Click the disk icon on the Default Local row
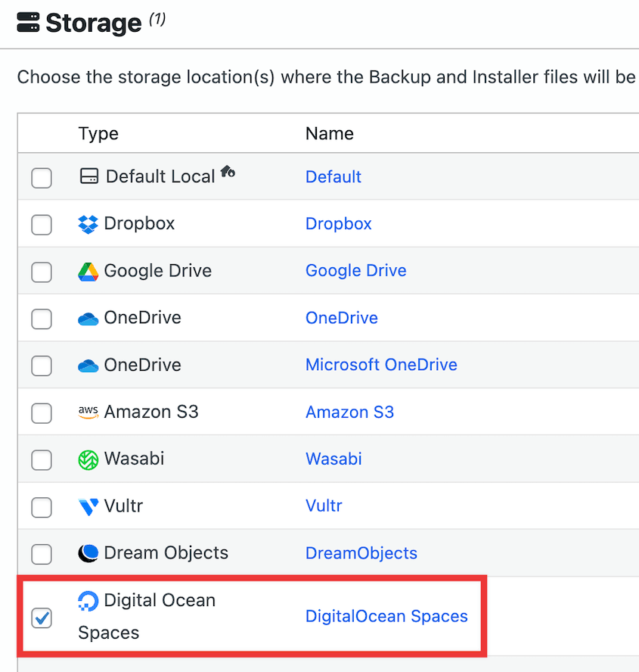639x672 pixels. 89,176
